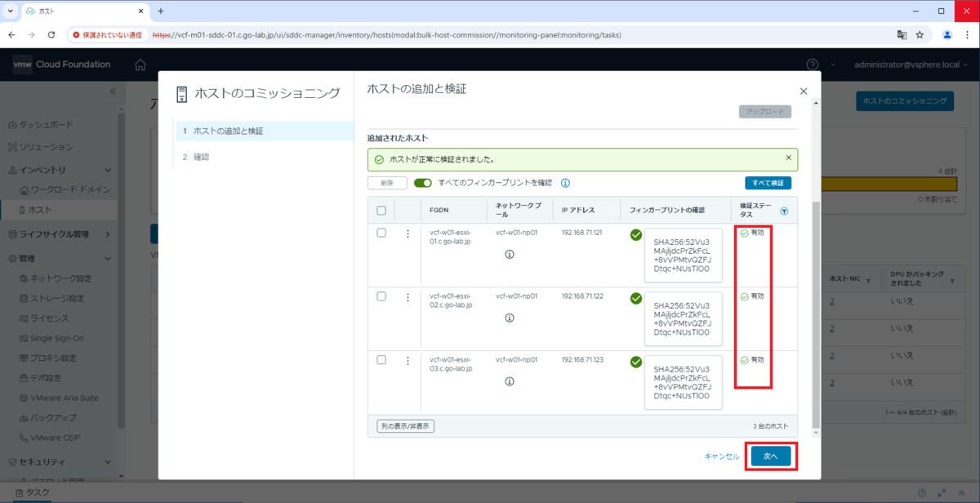Open the validation status column filter icon
This screenshot has height=503, width=980.
click(784, 211)
